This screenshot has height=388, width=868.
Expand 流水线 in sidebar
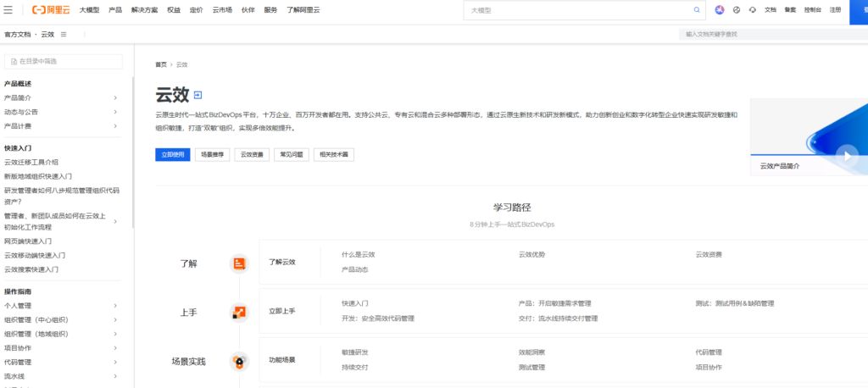click(x=115, y=376)
